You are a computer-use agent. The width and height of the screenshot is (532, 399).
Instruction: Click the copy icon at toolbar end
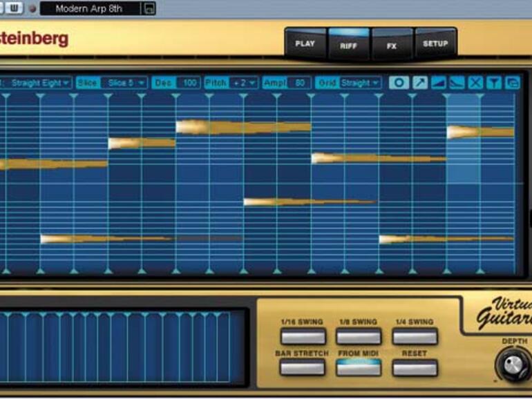pyautogui.click(x=512, y=83)
